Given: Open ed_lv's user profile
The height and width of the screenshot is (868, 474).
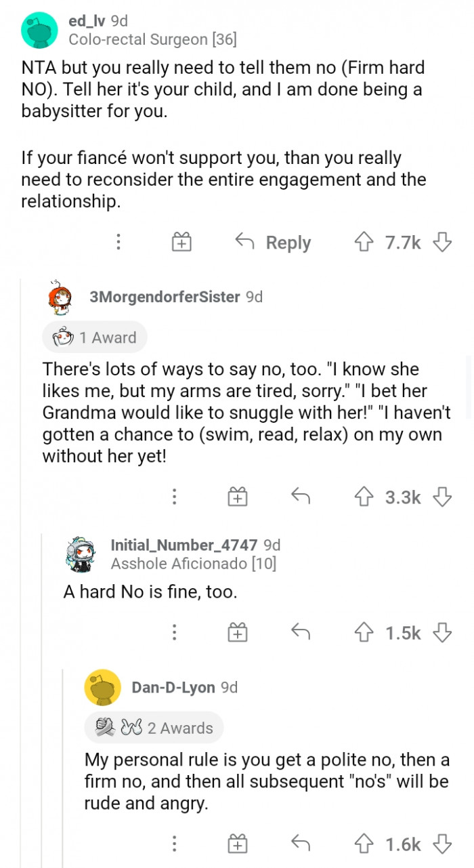Looking at the screenshot, I should tap(87, 21).
